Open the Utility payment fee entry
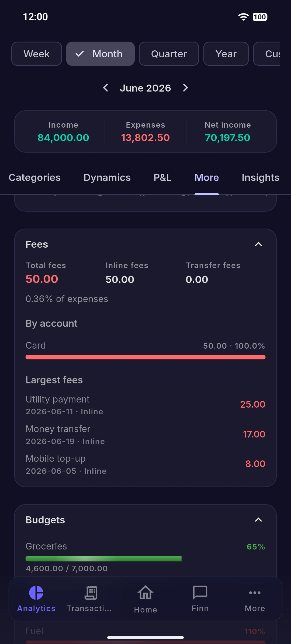291x644 pixels. pyautogui.click(x=145, y=405)
